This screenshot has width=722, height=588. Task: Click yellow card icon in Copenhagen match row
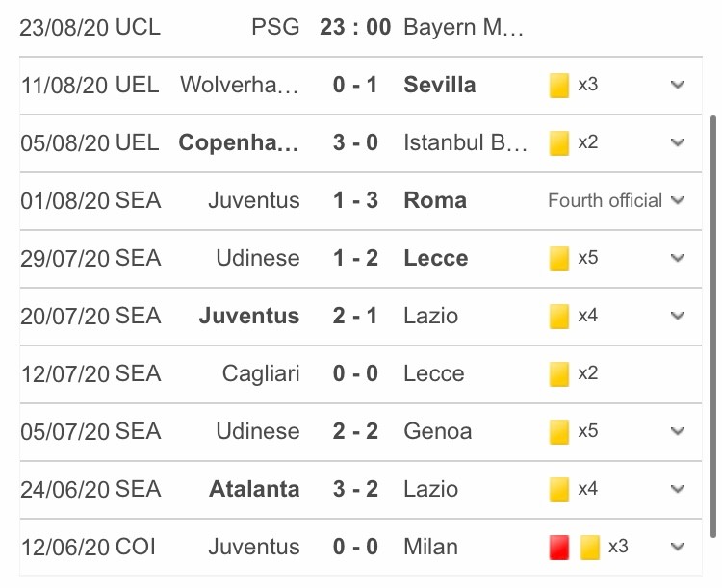pos(559,143)
